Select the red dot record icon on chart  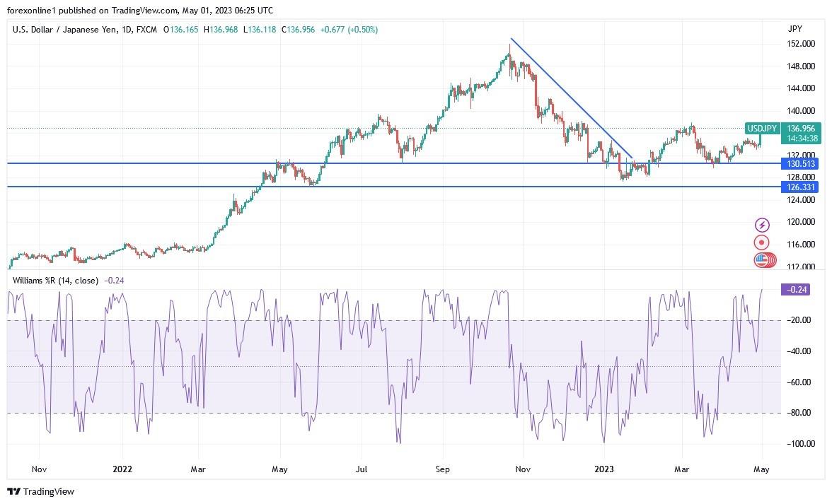[x=761, y=242]
